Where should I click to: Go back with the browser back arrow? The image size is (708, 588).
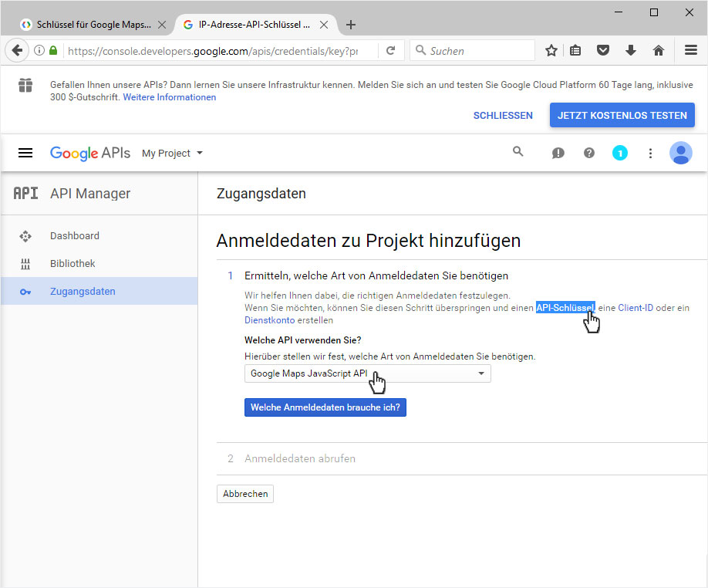pos(17,51)
